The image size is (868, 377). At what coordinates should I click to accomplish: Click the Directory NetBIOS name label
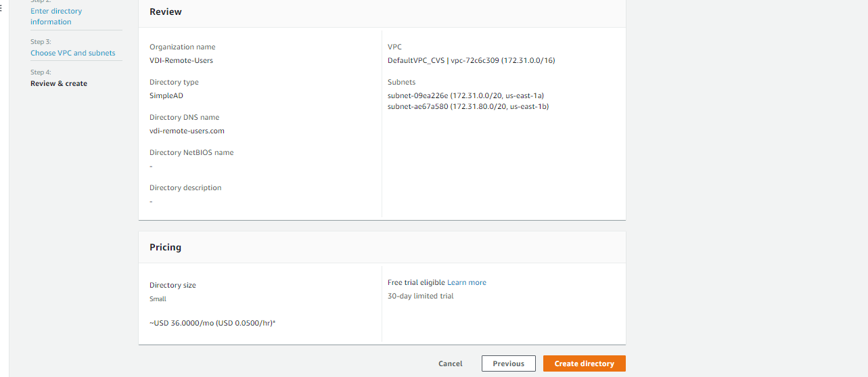pos(191,152)
